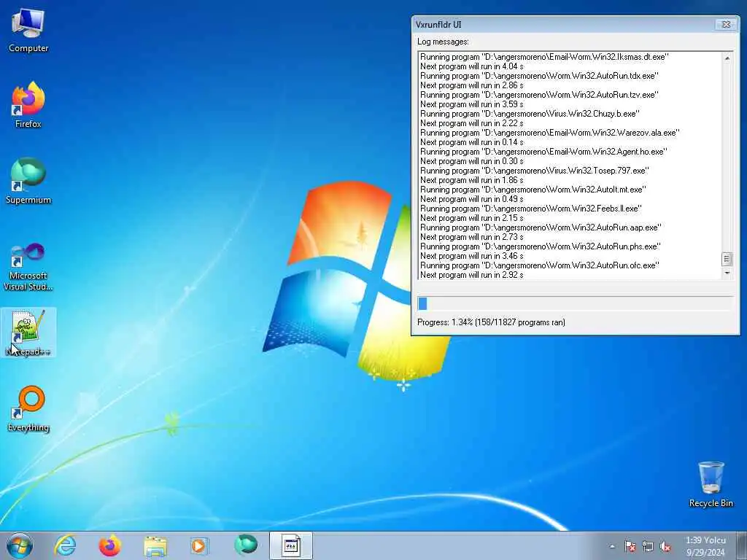Click the 'Log messages:' label
The width and height of the screenshot is (747, 560).
[x=443, y=42]
